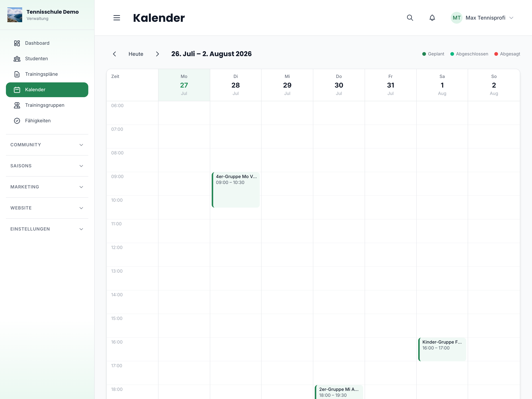Screen dimensions: 532x399
Task: Click the 'Verwaltung' subtitle text
Action: click(37, 19)
